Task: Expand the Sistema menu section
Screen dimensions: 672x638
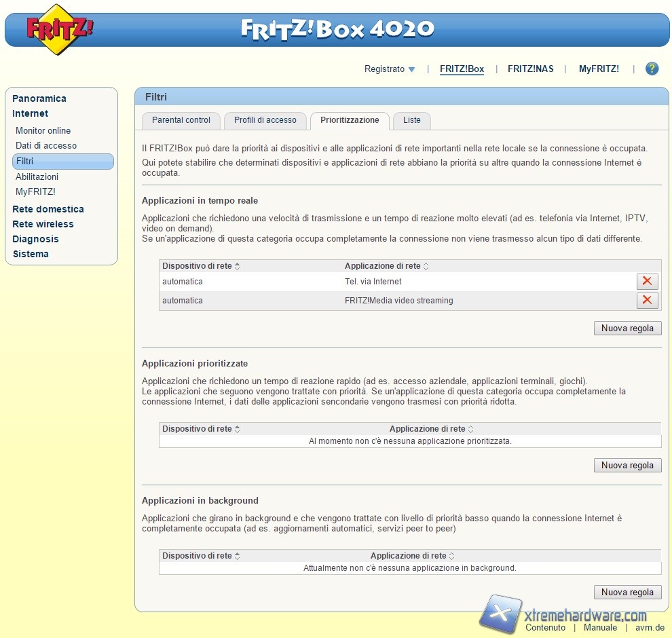Action: [x=31, y=254]
